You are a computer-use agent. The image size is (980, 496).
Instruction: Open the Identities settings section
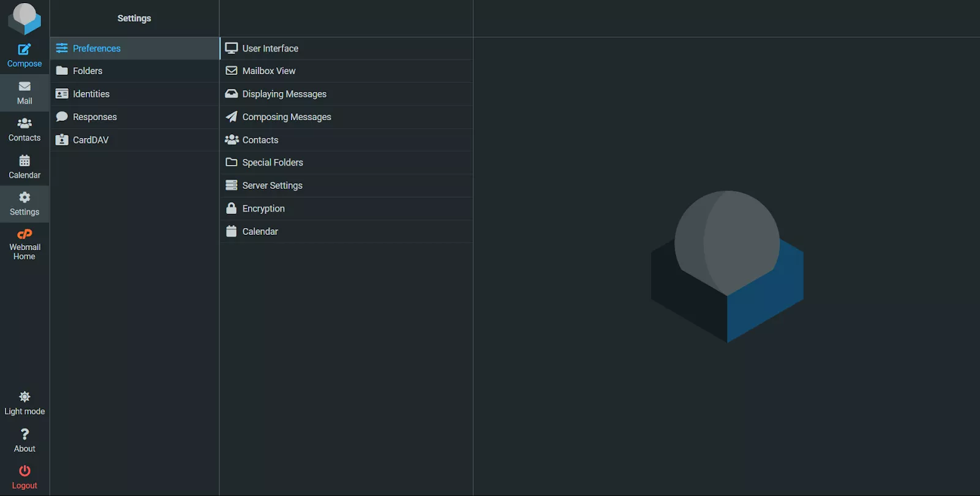click(x=91, y=94)
